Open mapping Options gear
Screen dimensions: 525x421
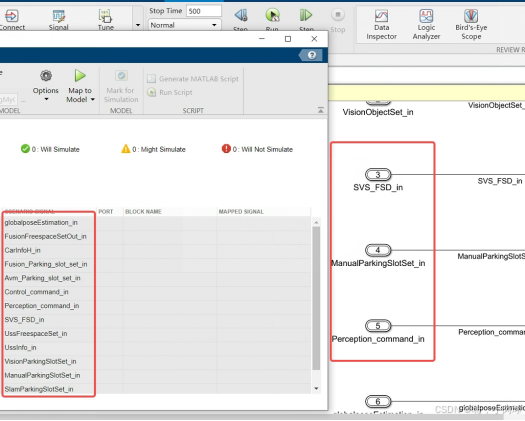coord(46,76)
